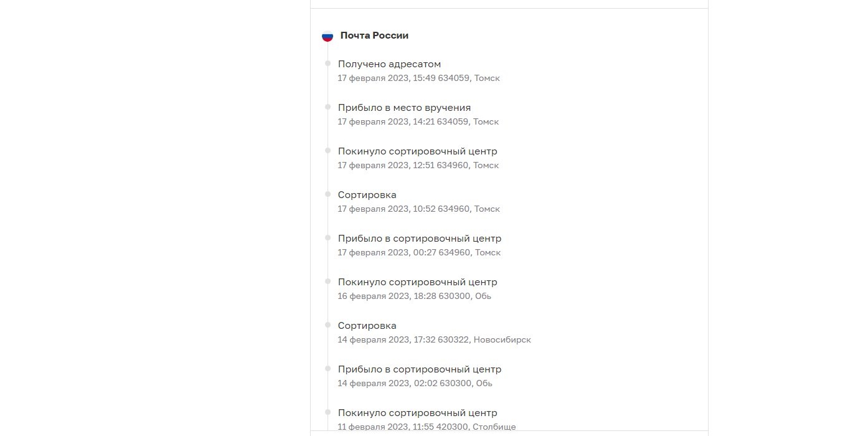
Task: Click the Сортировка status above 10:52 Томск
Action: click(x=367, y=195)
